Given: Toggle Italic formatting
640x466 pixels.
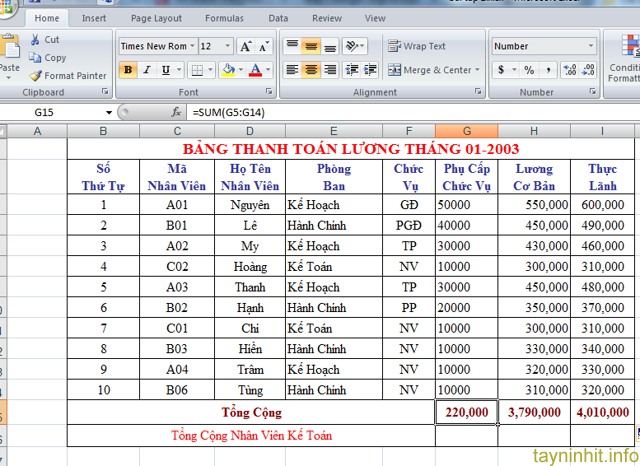Looking at the screenshot, I should click(147, 70).
